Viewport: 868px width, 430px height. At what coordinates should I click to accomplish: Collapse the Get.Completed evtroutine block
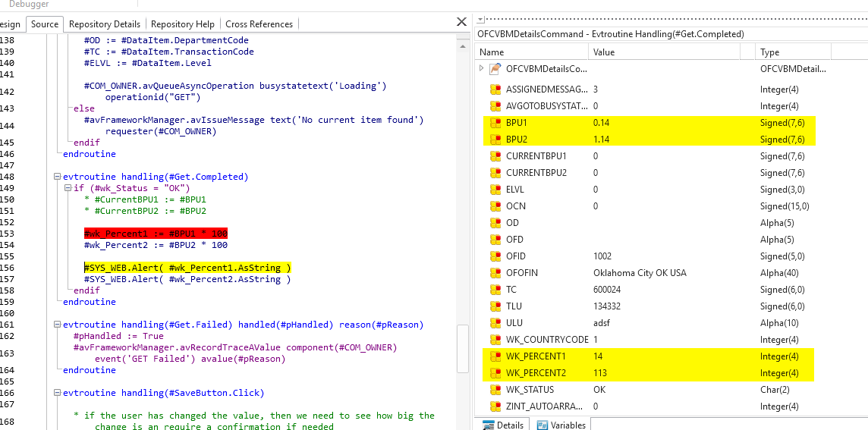[56, 177]
